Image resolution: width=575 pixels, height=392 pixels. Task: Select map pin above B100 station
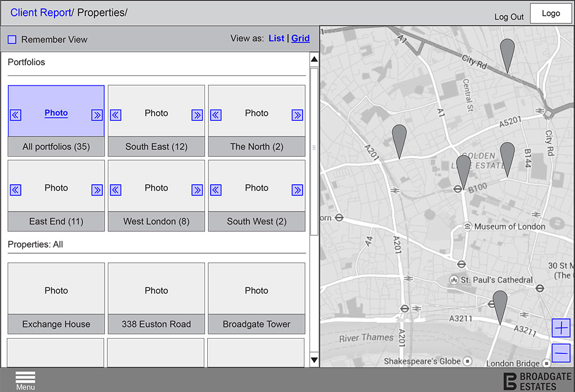pos(463,172)
